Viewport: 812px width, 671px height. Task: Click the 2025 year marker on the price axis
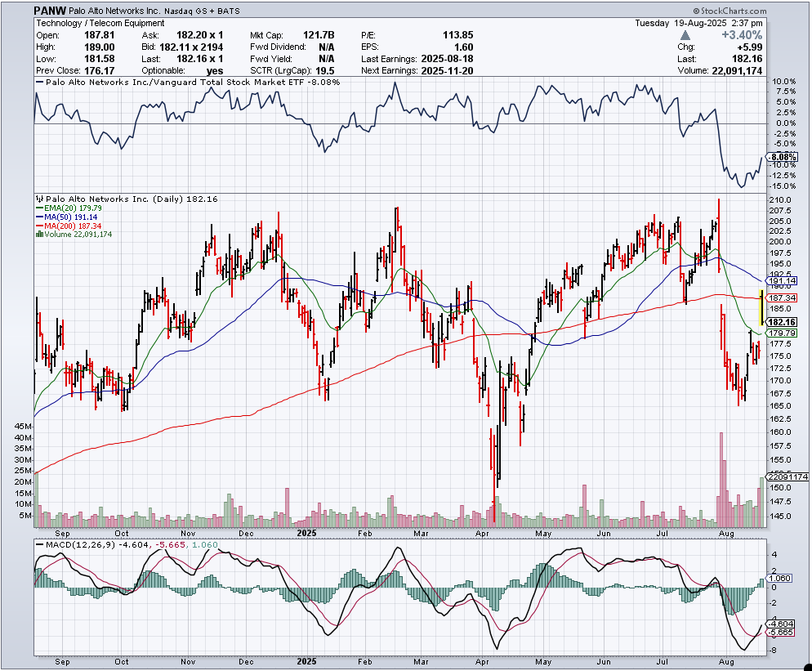coord(306,532)
